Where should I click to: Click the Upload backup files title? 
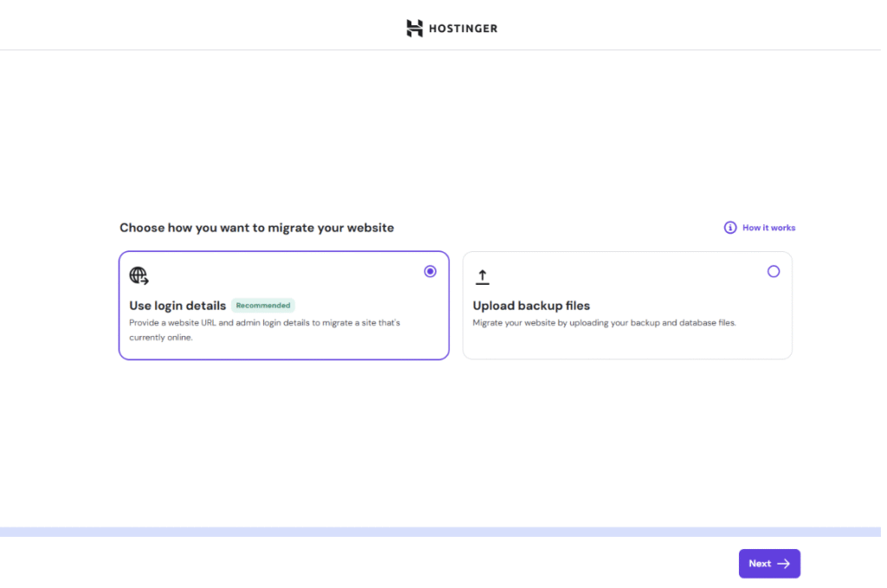click(531, 306)
